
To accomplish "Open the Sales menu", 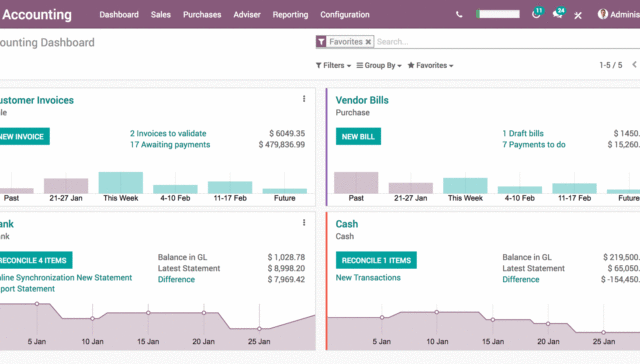I will 161,15.
